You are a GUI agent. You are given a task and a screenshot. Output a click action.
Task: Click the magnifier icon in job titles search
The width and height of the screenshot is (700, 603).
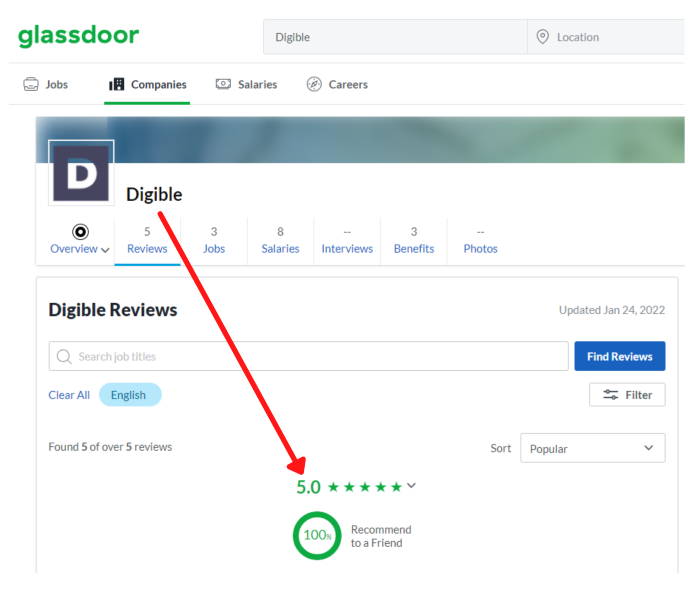[x=64, y=356]
